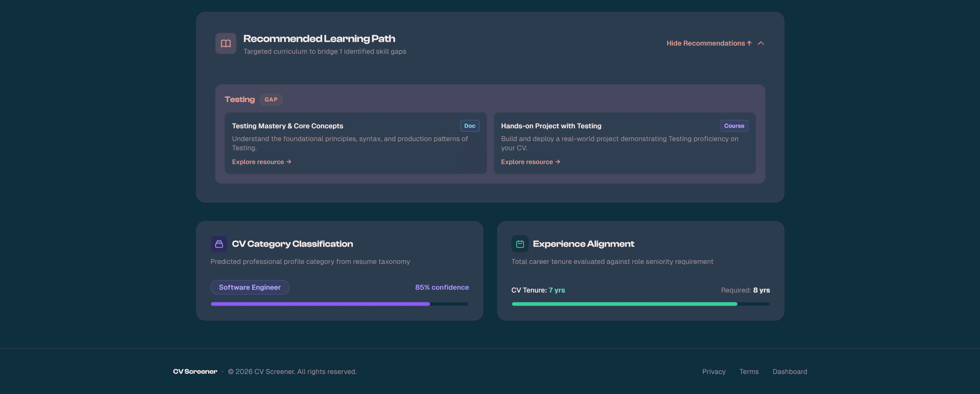The image size is (980, 394).
Task: Click the Hide Recommendations link
Action: tap(709, 43)
